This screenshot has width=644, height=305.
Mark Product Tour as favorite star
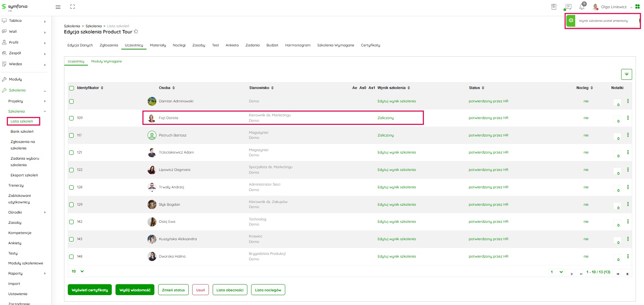click(136, 32)
